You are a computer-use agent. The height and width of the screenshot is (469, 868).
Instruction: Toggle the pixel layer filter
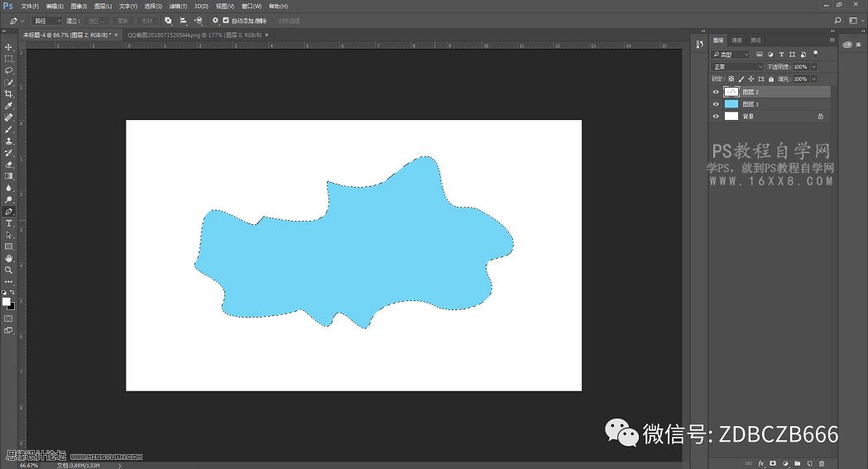click(759, 55)
